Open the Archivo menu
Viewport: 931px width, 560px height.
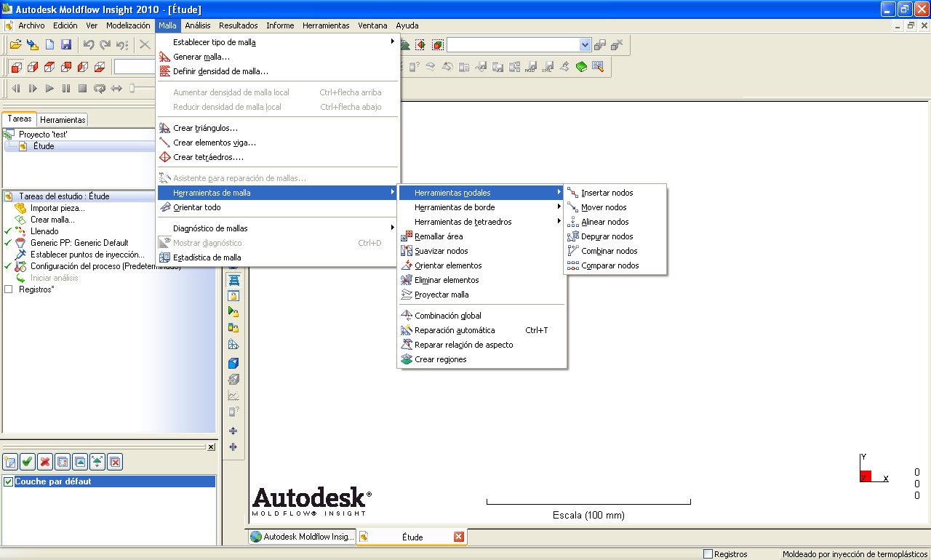[31, 25]
